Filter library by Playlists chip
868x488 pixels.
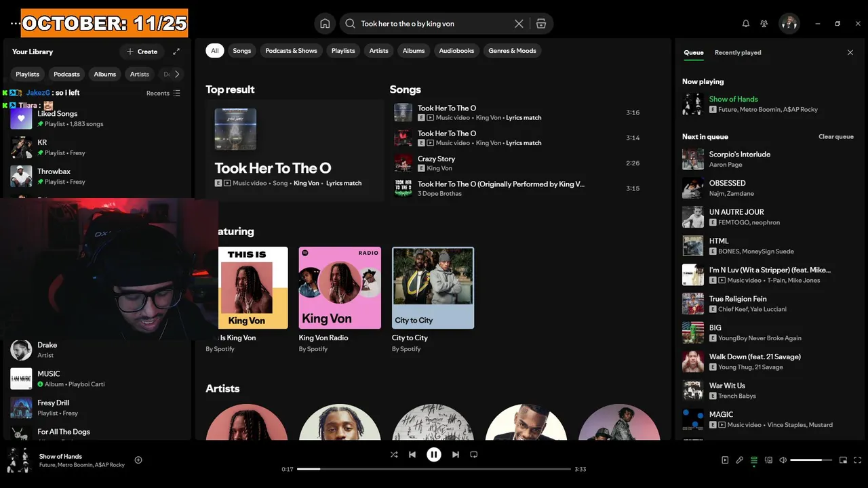28,75
